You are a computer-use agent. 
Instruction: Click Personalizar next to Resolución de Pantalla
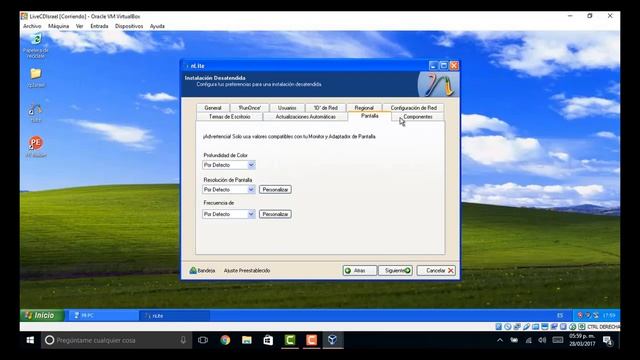click(x=275, y=189)
